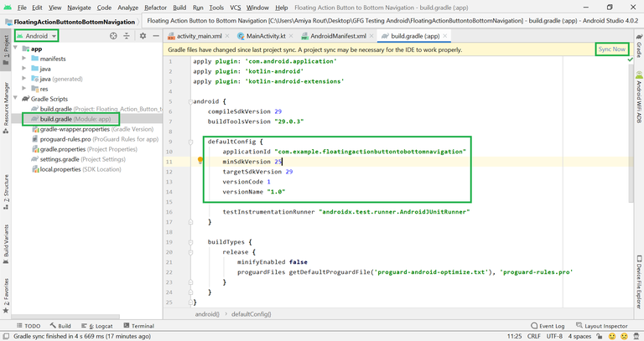Screen dimensions: 644x341
Task: Expand the java folder
Action: [x=24, y=69]
